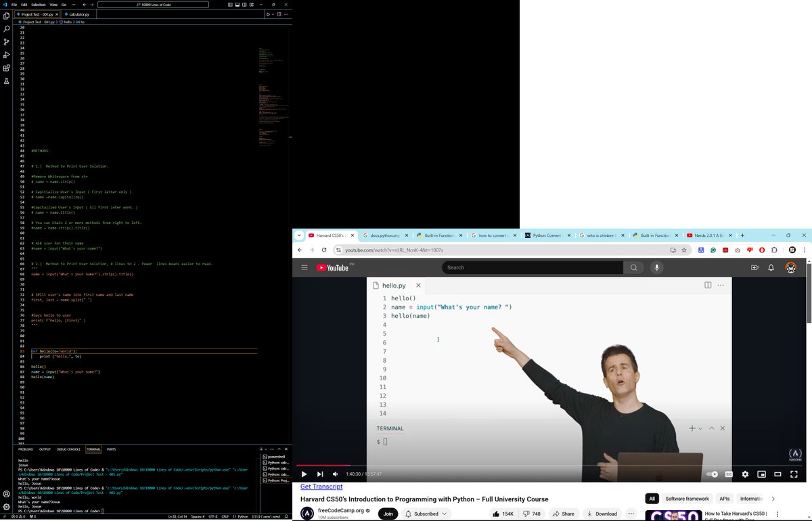Click the Download button
Screen dimensions: 812x521
pyautogui.click(x=601, y=514)
